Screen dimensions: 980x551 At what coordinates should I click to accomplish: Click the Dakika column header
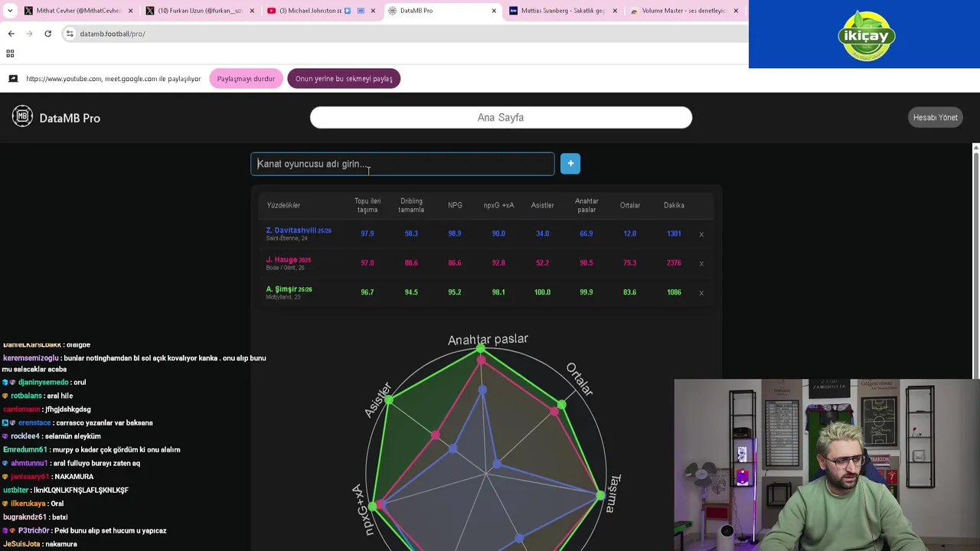pos(674,205)
